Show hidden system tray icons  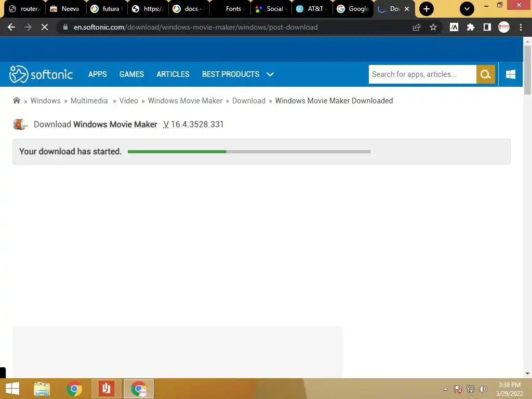445,389
